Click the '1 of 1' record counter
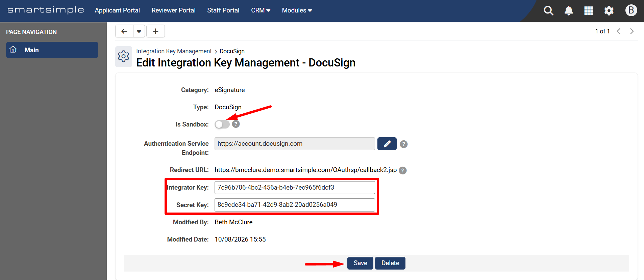 [602, 31]
